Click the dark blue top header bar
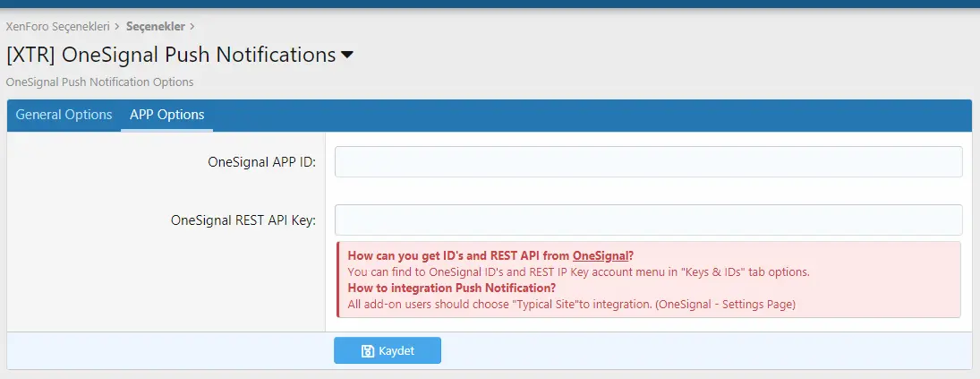The height and width of the screenshot is (379, 980). pos(490,4)
